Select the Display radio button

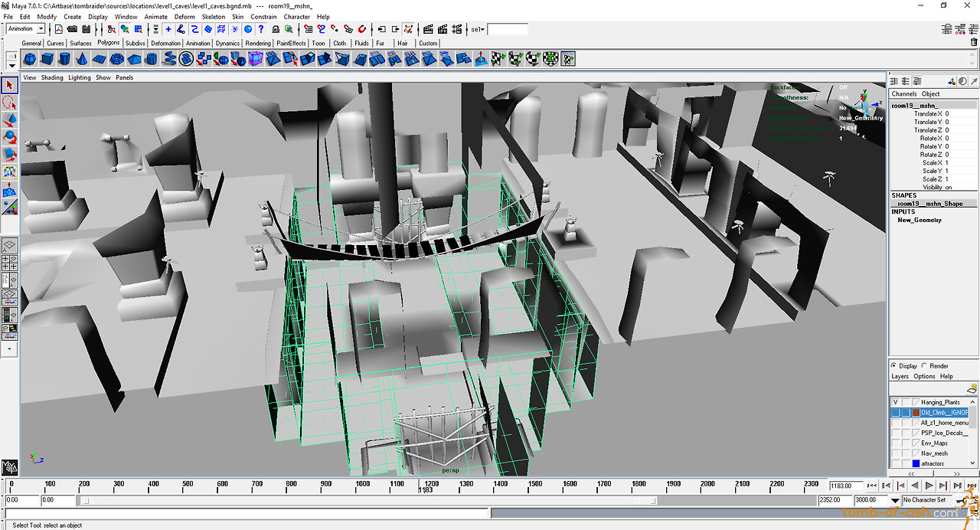coord(893,366)
